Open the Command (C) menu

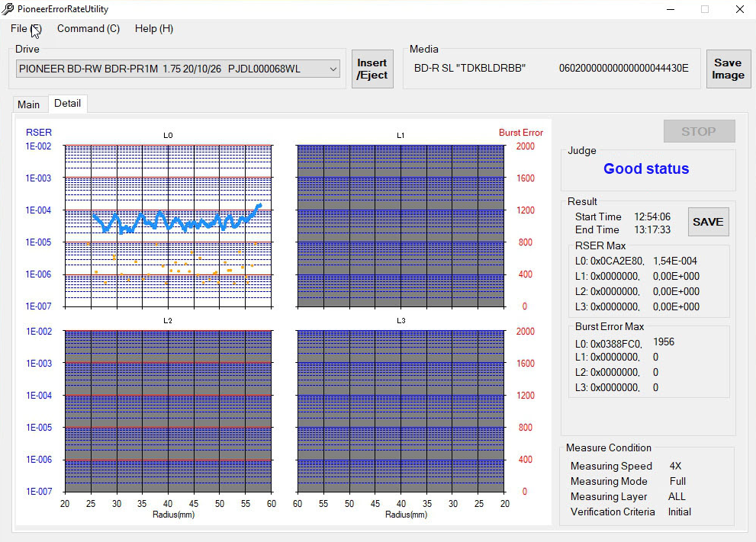tap(88, 29)
